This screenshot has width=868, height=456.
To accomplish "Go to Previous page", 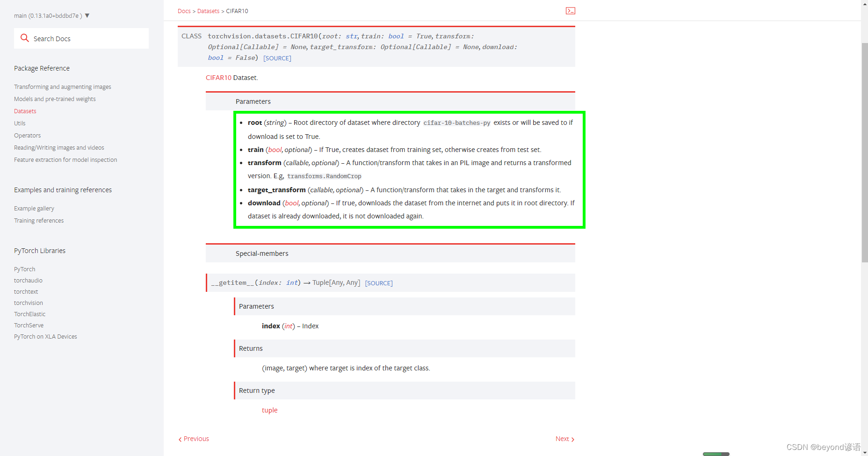I will point(194,439).
